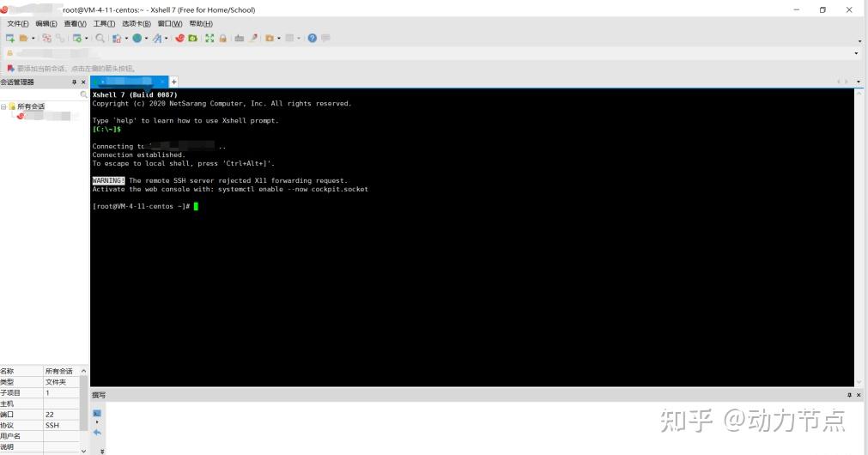Add a new tab with the plus button
Image resolution: width=868 pixels, height=455 pixels.
tap(173, 82)
